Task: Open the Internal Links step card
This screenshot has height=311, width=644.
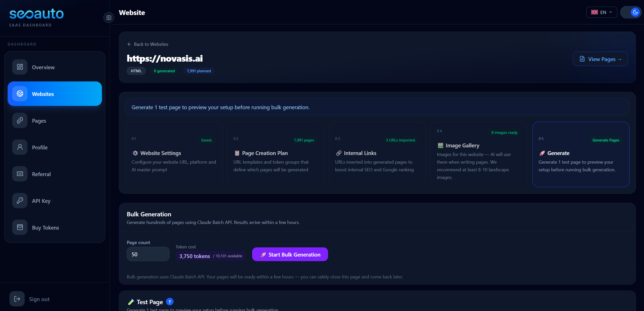Action: (377, 154)
